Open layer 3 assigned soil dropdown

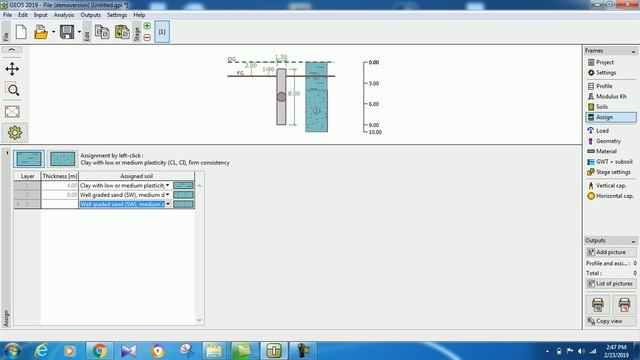[x=168, y=204]
